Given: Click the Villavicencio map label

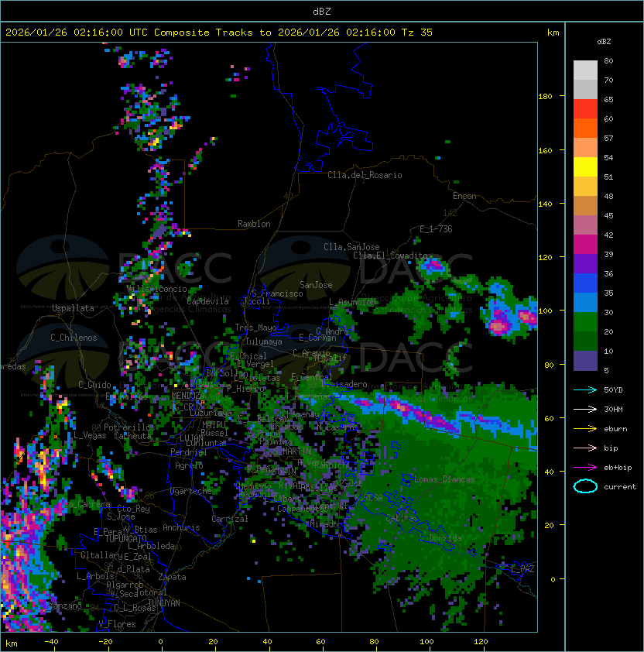Looking at the screenshot, I should [x=158, y=289].
